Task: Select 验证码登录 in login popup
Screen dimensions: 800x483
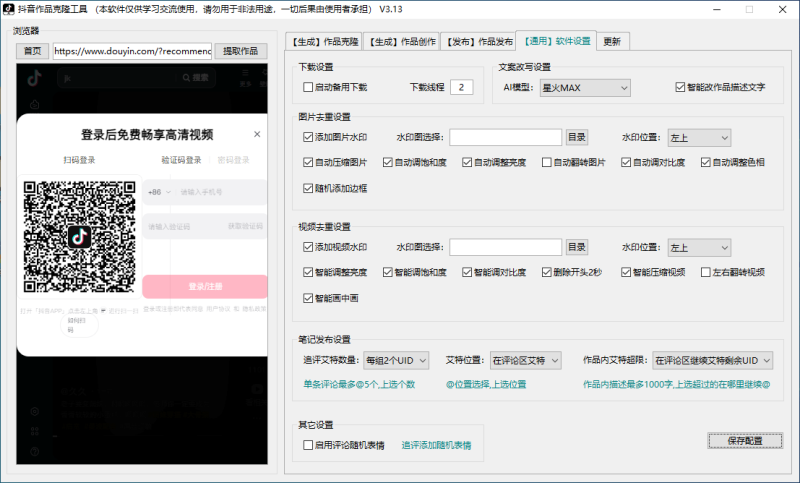Action: click(181, 160)
